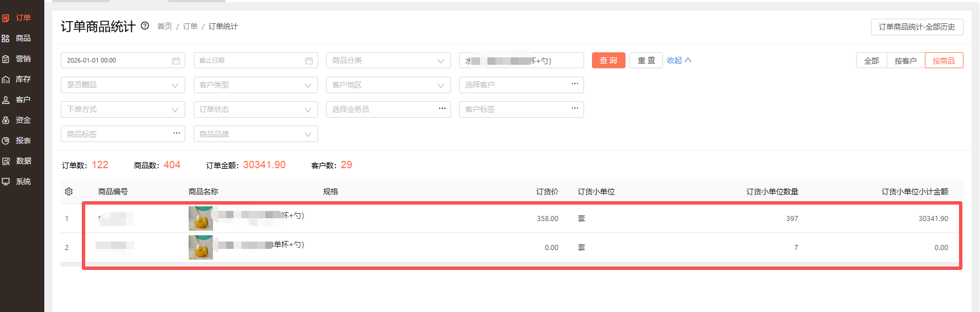This screenshot has width=980, height=312.
Task: Collapse filters with 收起 link
Action: coord(679,60)
